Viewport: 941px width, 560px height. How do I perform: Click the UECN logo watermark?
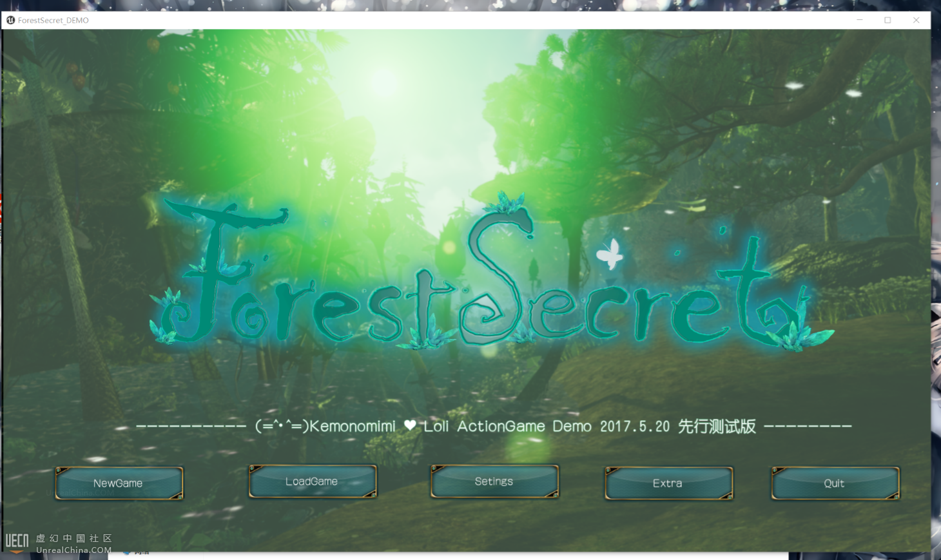click(17, 541)
